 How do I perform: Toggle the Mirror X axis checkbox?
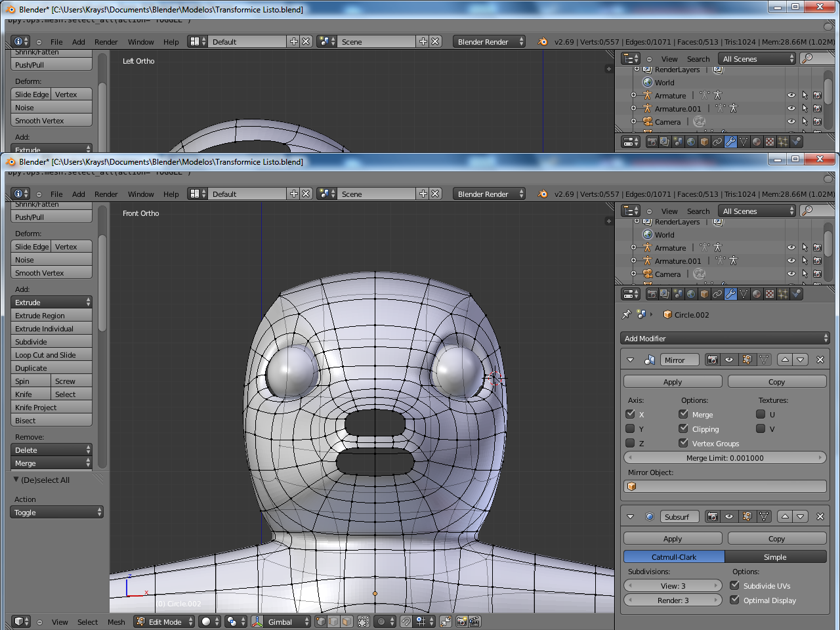pos(630,414)
